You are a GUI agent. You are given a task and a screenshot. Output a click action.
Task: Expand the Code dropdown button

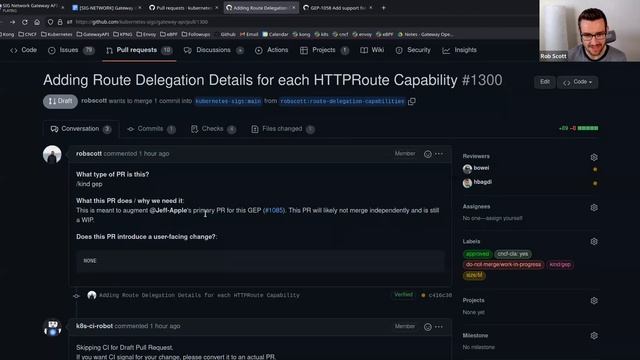(x=578, y=82)
